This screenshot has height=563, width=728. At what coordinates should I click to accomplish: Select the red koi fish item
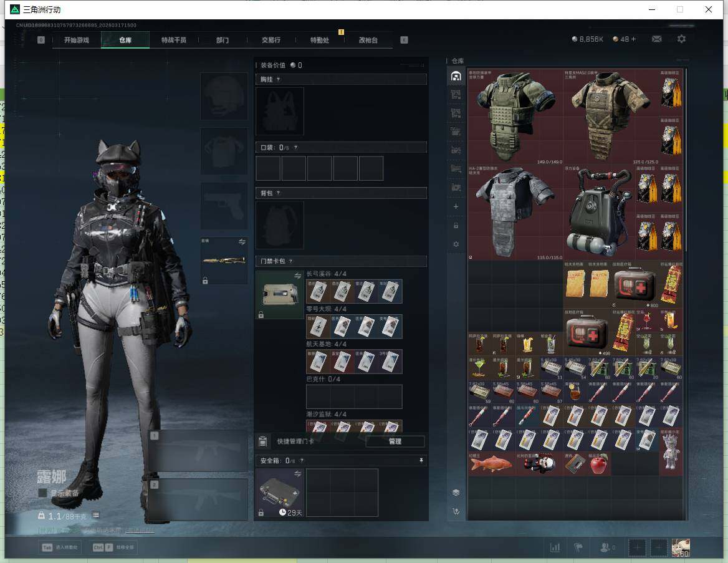(x=492, y=464)
